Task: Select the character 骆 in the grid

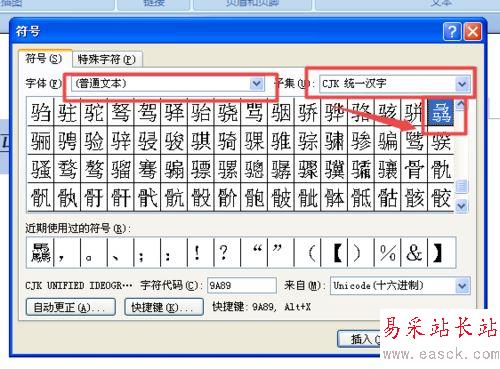Action: pos(360,112)
